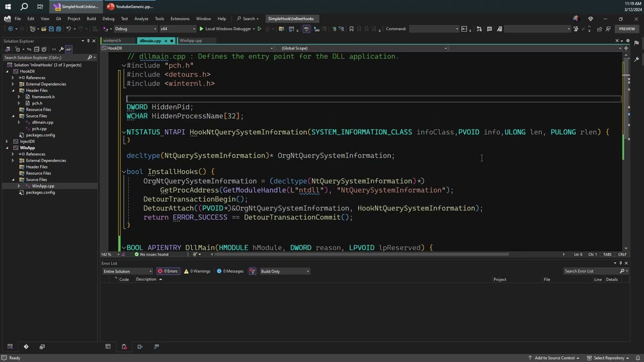Toggle pin on dllmain.cpp tab
Image resolution: width=644 pixels, height=362 pixels.
(166, 41)
